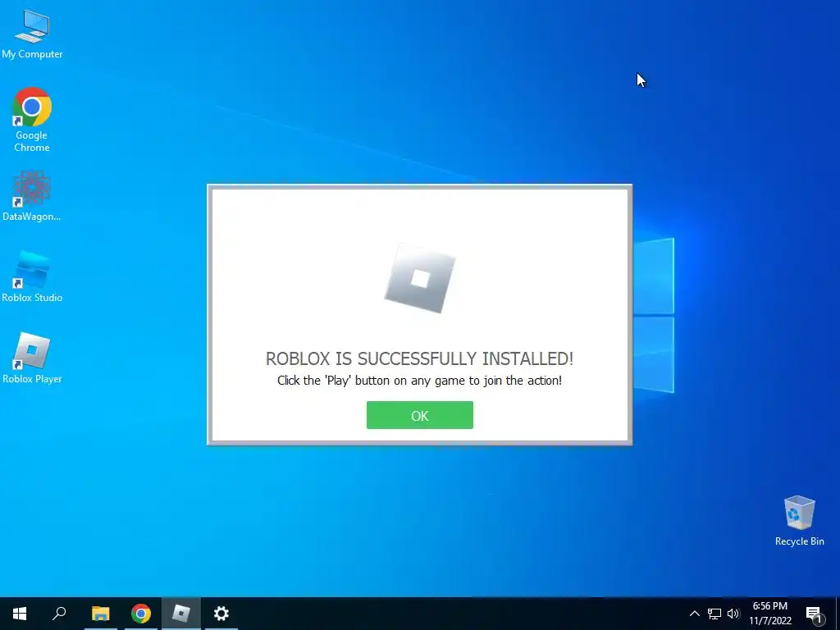The image size is (840, 630).
Task: Select the DataWagon desktop shortcut
Action: 32,196
